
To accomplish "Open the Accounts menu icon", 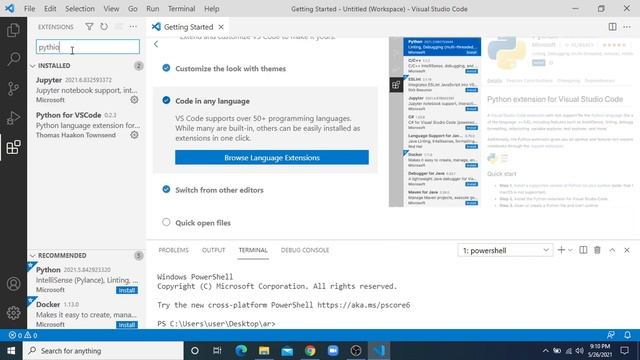I will [13, 284].
